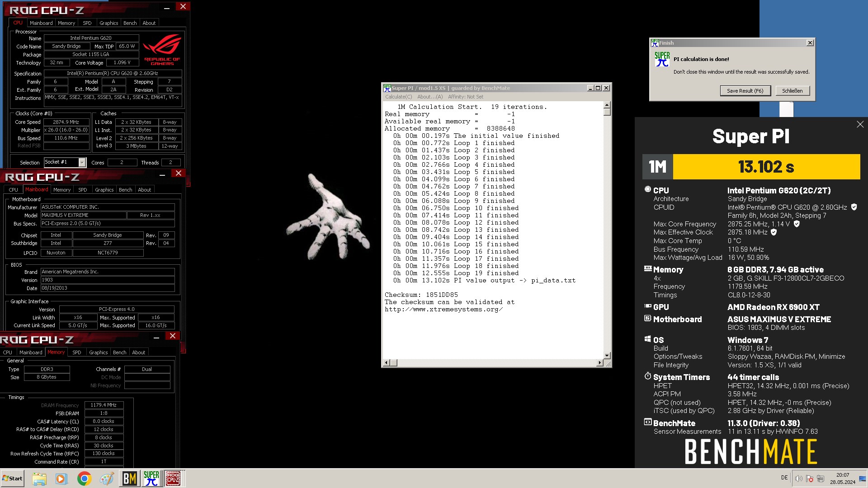Viewport: 868px width, 488px height.
Task: Click the Super PI vertical scrollbar thumb
Action: pos(607,112)
